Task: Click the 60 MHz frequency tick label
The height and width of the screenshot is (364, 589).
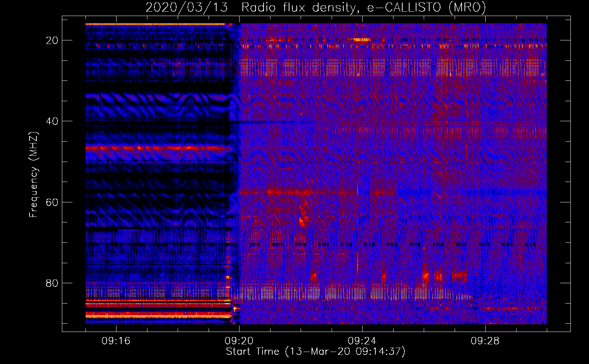Action: (52, 202)
